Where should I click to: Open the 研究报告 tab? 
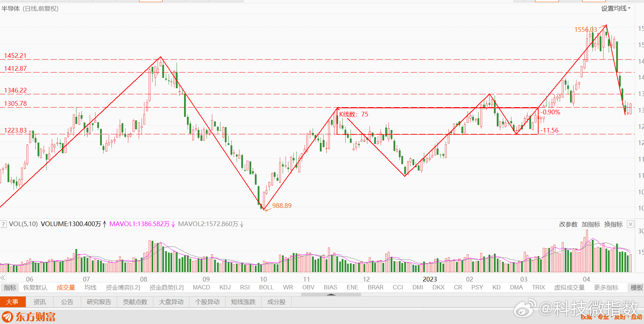click(99, 302)
